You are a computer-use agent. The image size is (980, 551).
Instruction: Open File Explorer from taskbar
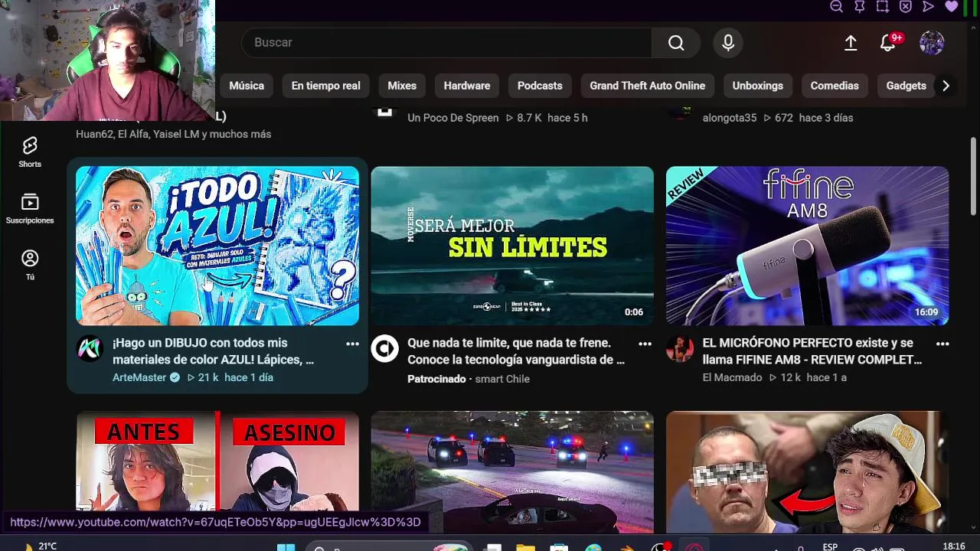(525, 547)
